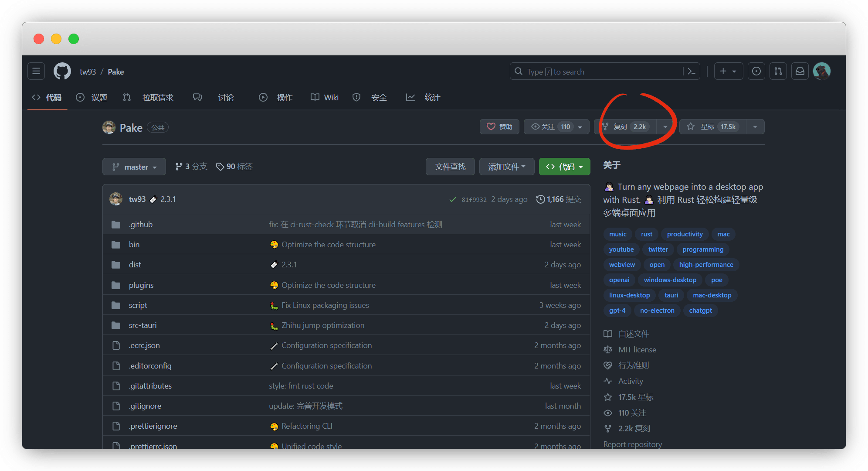868x471 pixels.
Task: Click the commit history clock icon
Action: 540,199
